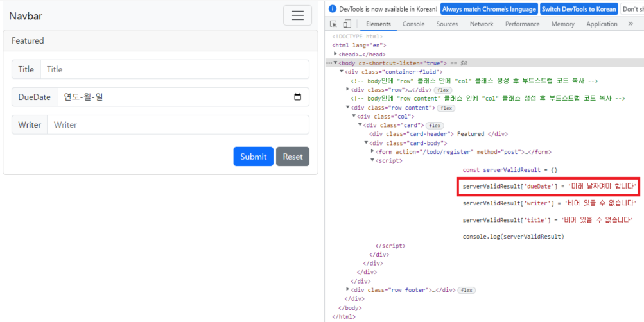Viewport: 644px width, 322px height.
Task: Collapse the div class="card" node
Action: pyautogui.click(x=360, y=125)
